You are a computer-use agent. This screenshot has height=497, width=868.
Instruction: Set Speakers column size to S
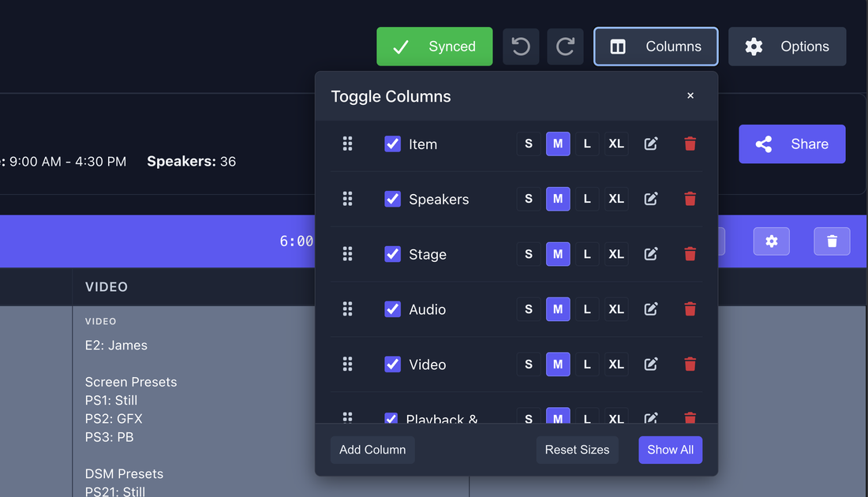(x=529, y=199)
